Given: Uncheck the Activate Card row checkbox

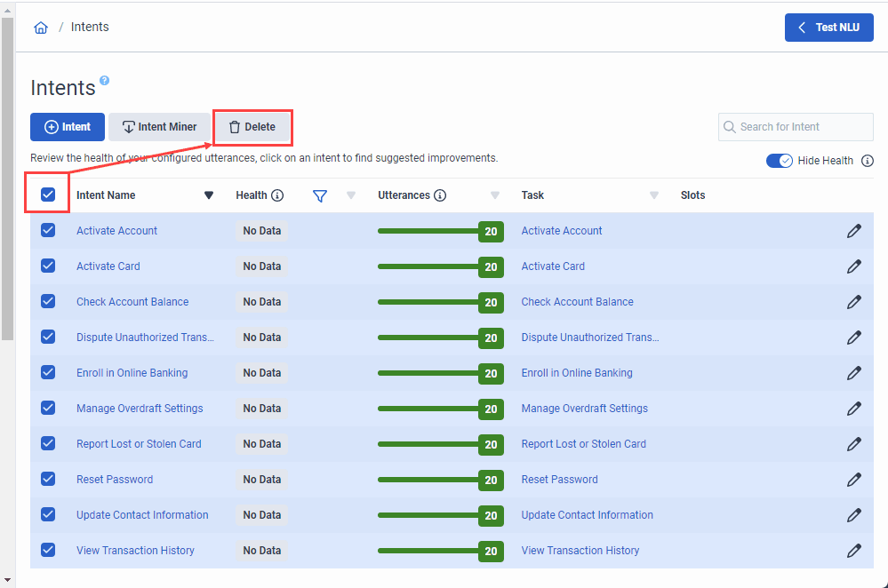Looking at the screenshot, I should coord(48,266).
